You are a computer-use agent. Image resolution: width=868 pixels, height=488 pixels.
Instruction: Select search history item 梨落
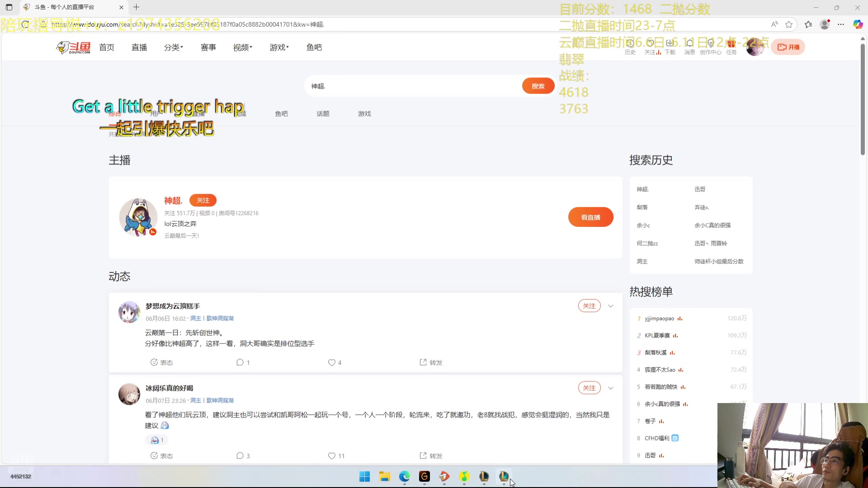(x=642, y=207)
